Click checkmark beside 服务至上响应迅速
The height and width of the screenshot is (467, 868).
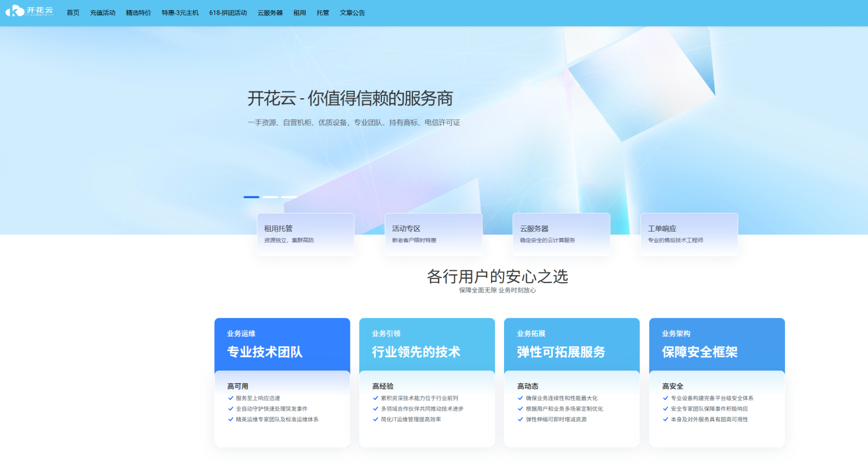click(x=231, y=398)
